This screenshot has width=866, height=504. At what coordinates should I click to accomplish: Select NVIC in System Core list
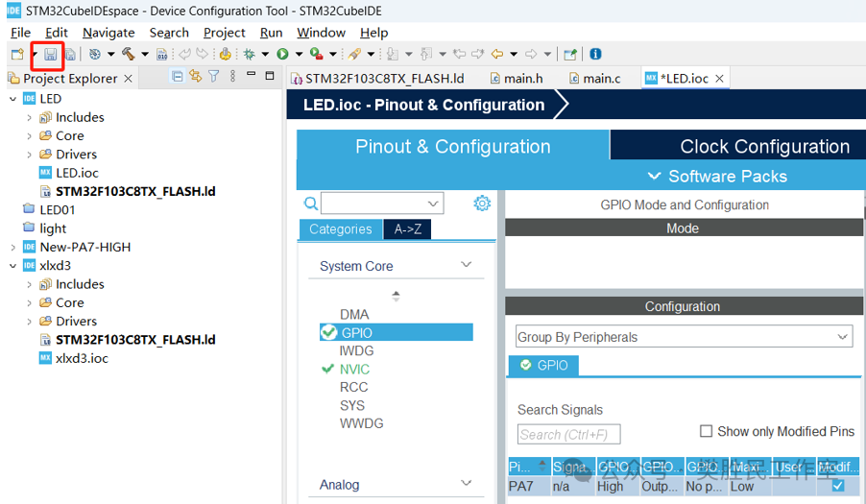(x=354, y=370)
